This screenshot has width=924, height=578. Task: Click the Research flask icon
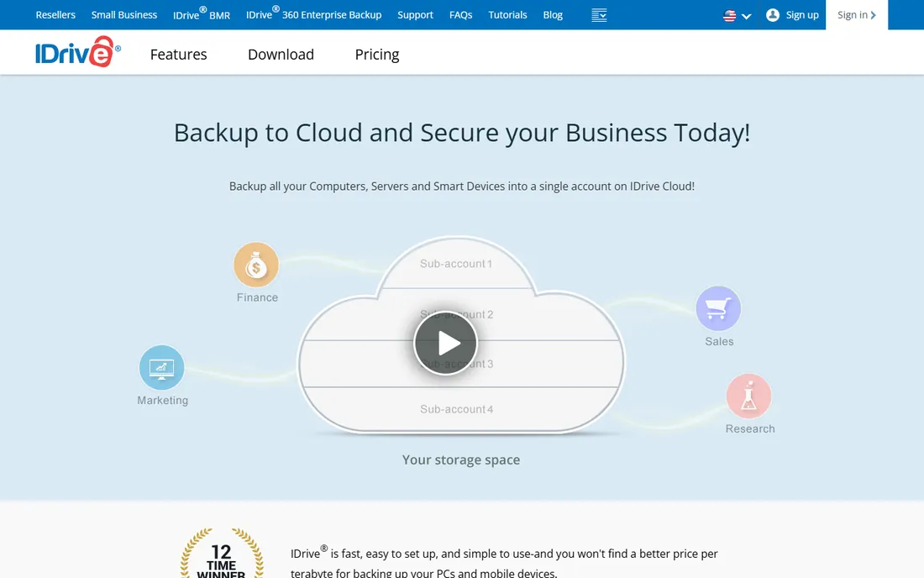[x=749, y=396]
